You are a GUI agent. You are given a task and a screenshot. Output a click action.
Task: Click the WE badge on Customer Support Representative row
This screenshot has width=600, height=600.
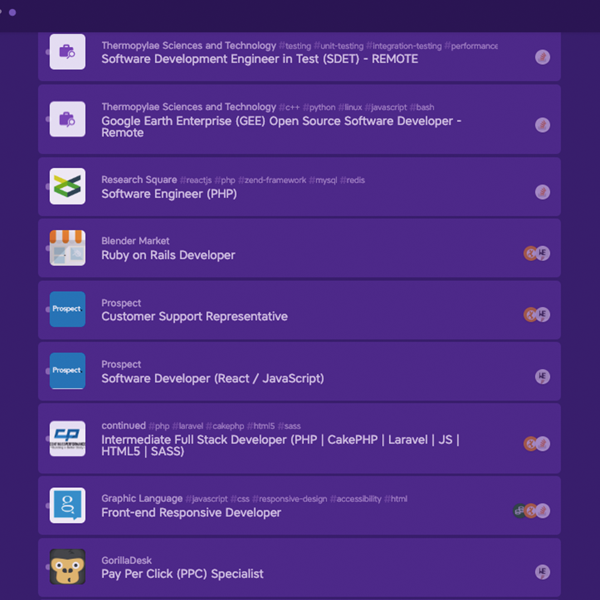click(543, 315)
